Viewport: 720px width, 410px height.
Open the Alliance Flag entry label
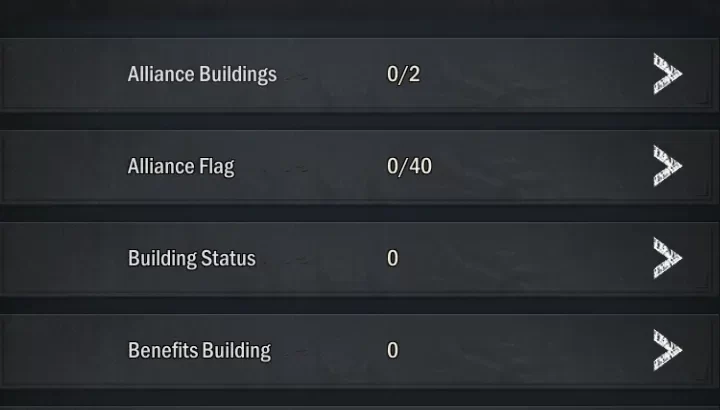click(181, 166)
